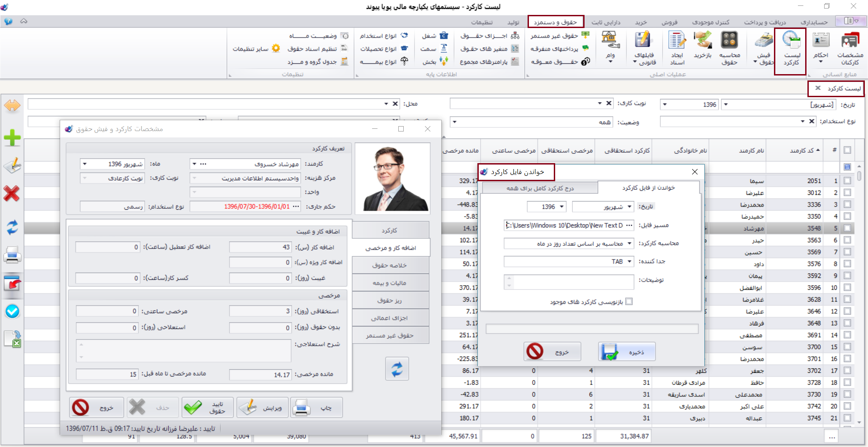
Task: Check row 14 checkbox for مصطفی
Action: point(847,335)
